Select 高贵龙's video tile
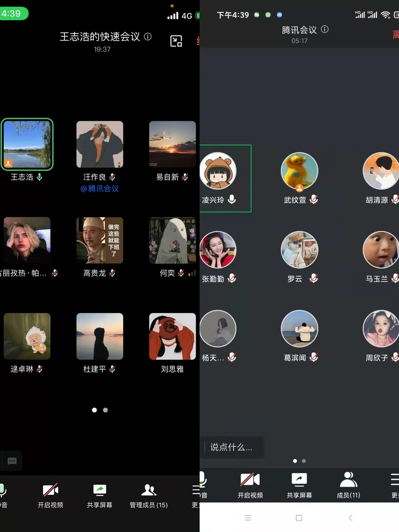 click(99, 240)
